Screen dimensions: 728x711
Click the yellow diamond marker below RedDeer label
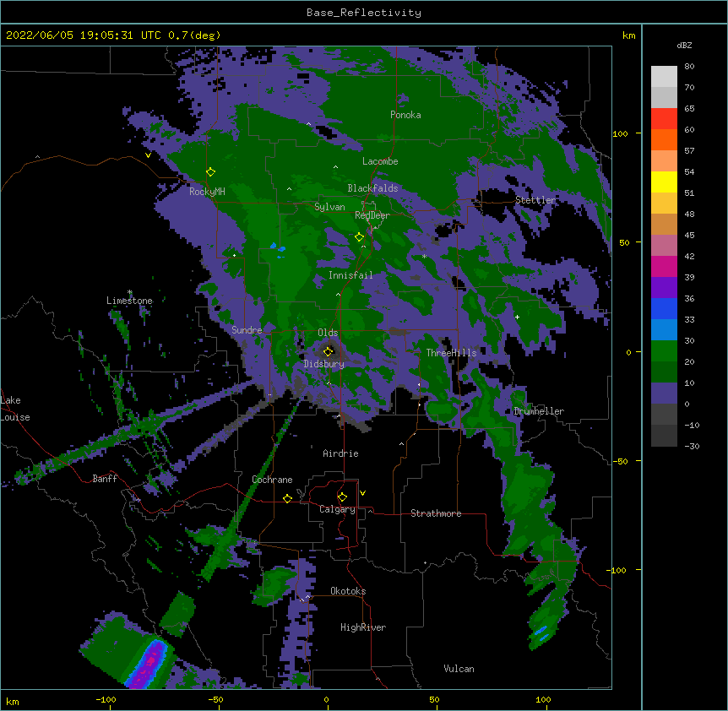pos(359,237)
